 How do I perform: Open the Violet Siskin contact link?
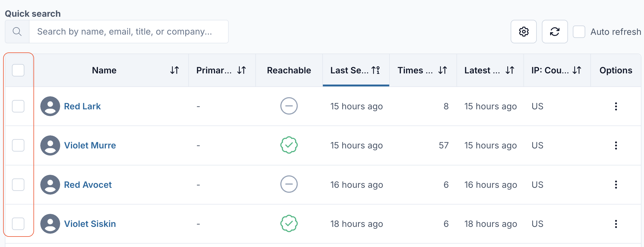point(90,224)
